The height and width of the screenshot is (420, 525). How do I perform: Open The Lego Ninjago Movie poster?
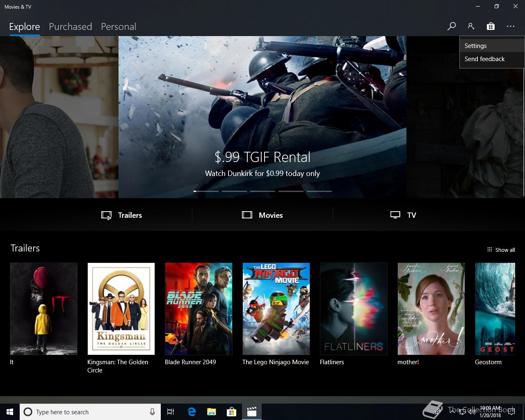coord(276,309)
